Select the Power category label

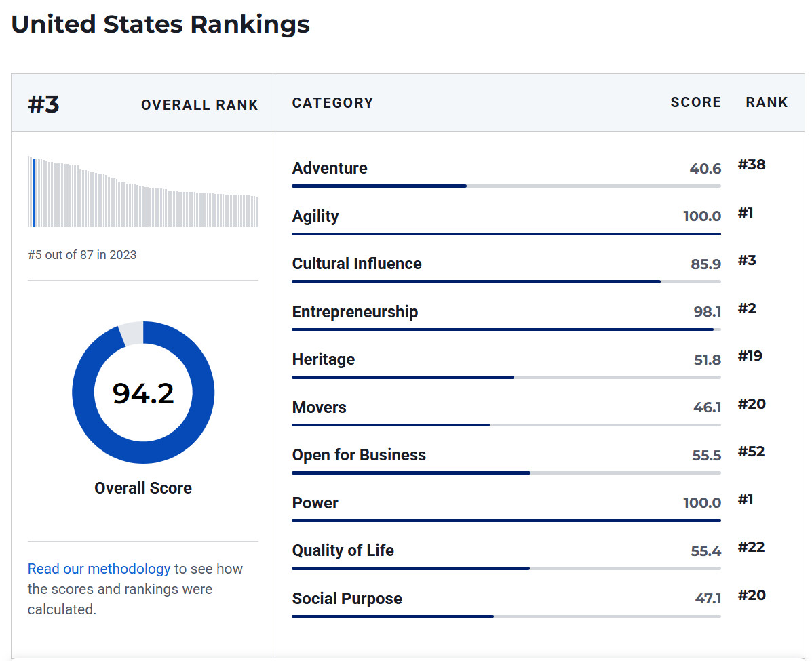(x=315, y=503)
